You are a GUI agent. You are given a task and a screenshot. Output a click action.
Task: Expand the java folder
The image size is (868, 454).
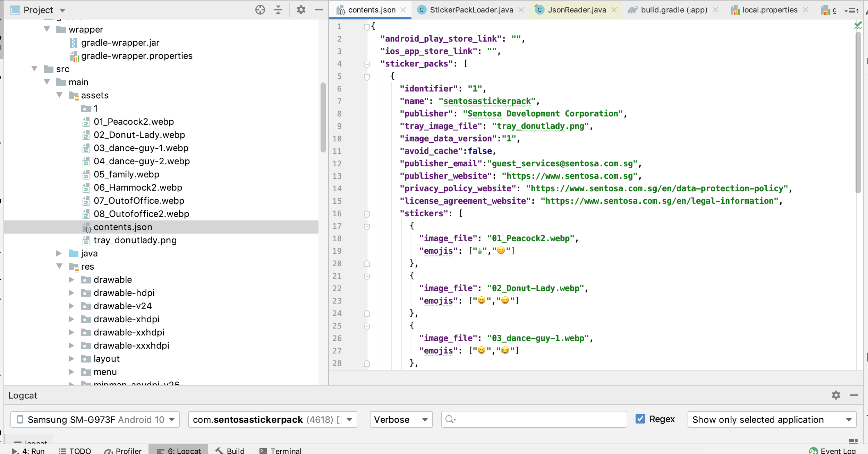point(59,253)
